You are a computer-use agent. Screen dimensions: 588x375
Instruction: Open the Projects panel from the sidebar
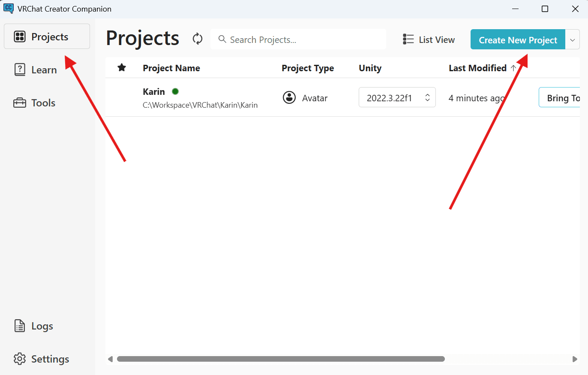pyautogui.click(x=46, y=36)
